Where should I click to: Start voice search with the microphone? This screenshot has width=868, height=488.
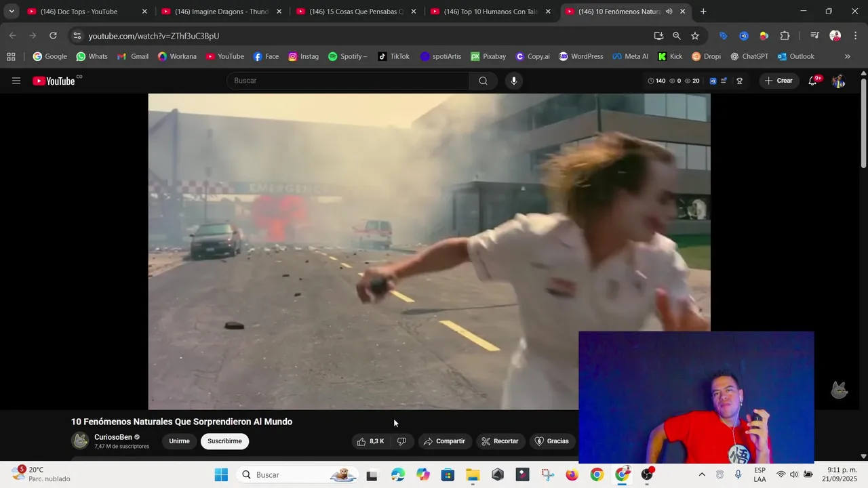click(x=513, y=81)
